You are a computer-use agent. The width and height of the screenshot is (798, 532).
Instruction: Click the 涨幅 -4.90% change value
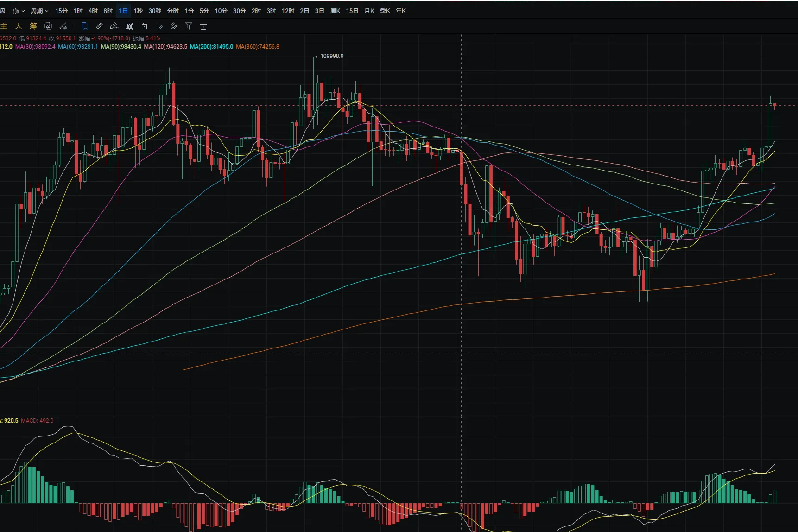104,38
